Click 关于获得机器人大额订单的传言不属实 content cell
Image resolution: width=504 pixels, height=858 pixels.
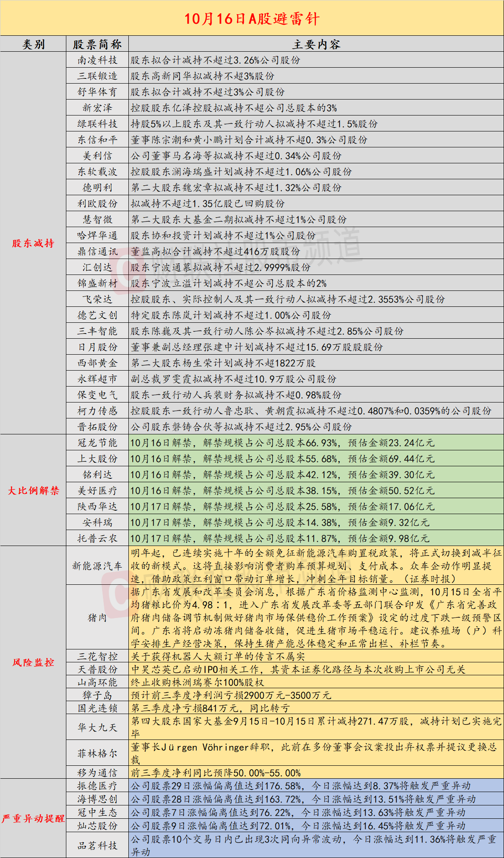pos(316,656)
